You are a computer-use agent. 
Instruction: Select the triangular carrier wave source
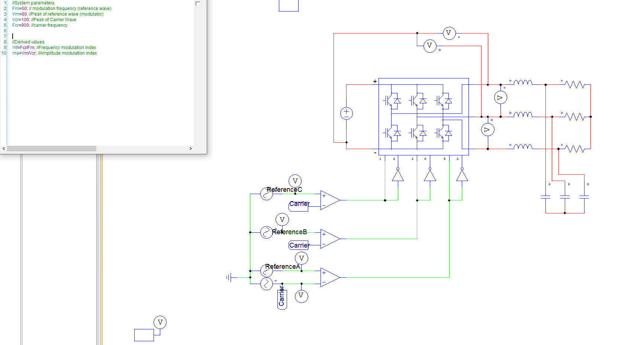pyautogui.click(x=267, y=284)
